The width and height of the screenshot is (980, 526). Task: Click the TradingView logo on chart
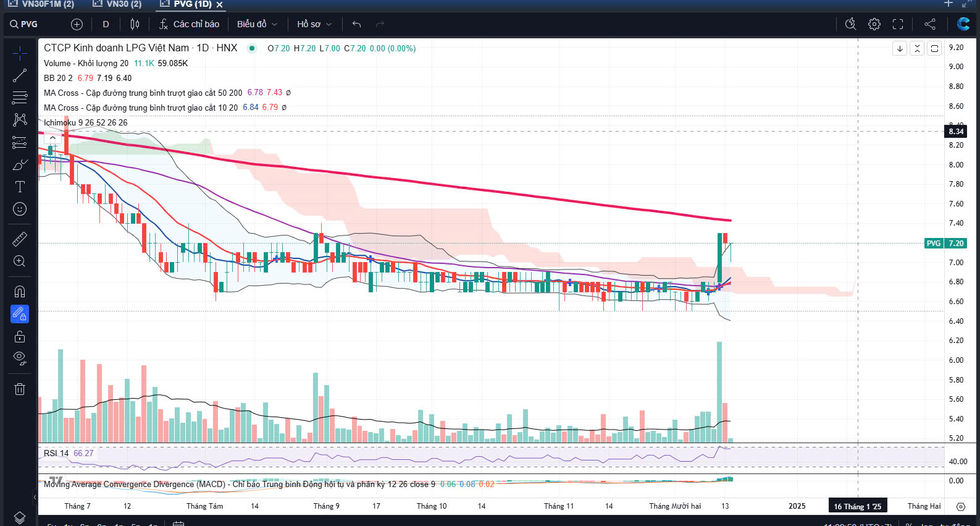pos(56,480)
